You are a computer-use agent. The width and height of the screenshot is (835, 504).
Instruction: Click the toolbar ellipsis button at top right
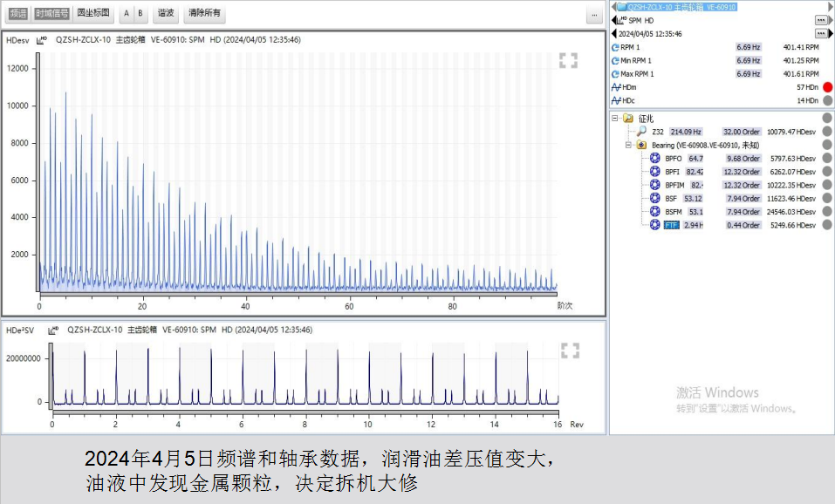(x=593, y=15)
